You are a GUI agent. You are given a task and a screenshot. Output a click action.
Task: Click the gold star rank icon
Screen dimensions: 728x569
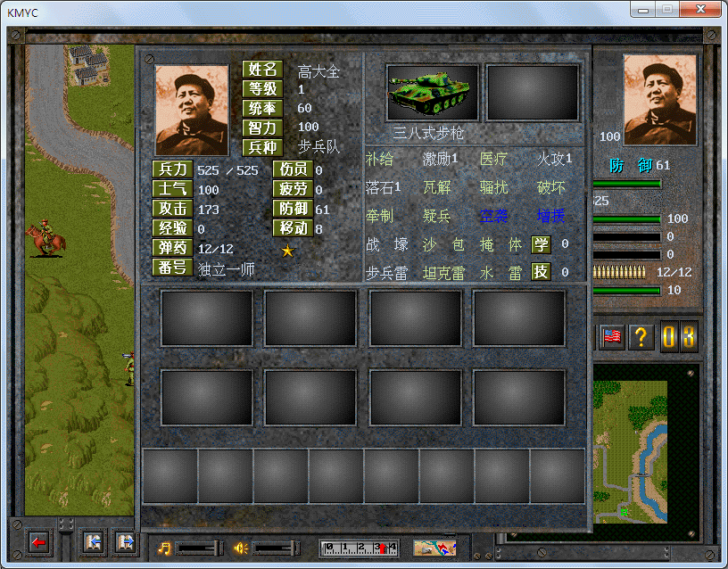[287, 252]
